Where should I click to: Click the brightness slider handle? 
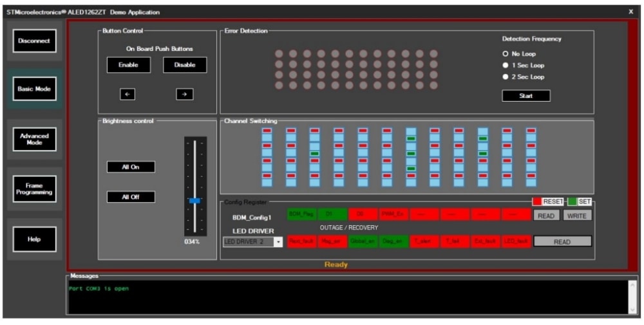[x=194, y=201]
